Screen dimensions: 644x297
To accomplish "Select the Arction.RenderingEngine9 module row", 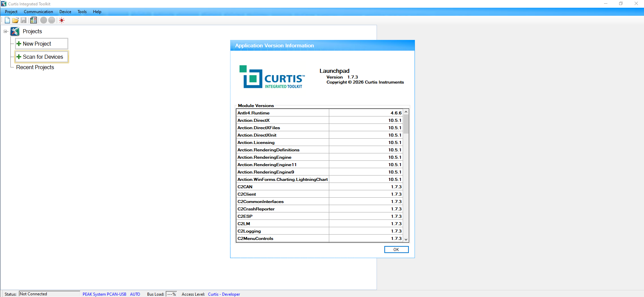I will 319,172.
